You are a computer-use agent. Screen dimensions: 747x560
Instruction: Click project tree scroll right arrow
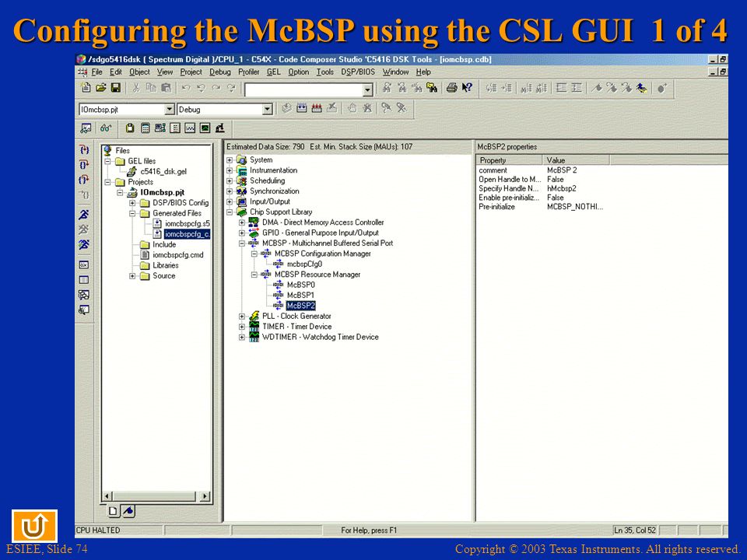point(205,495)
